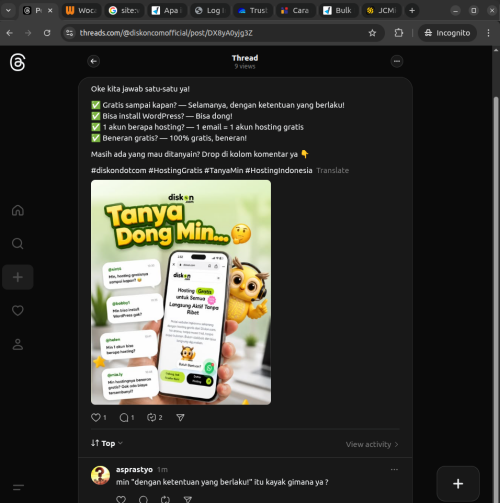The height and width of the screenshot is (503, 500).
Task: Go to Home feed icon in sidebar
Action: [x=18, y=210]
